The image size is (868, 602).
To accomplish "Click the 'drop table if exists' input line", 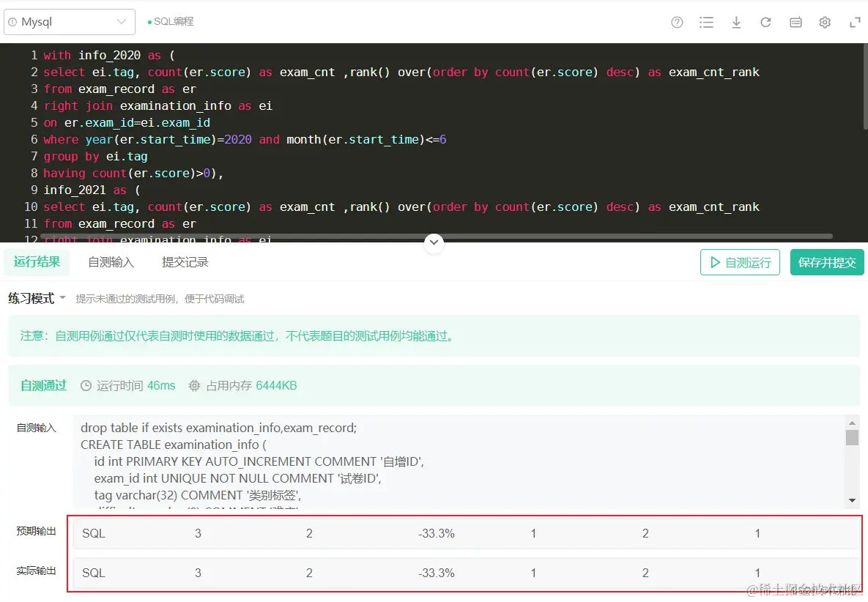I will click(219, 428).
